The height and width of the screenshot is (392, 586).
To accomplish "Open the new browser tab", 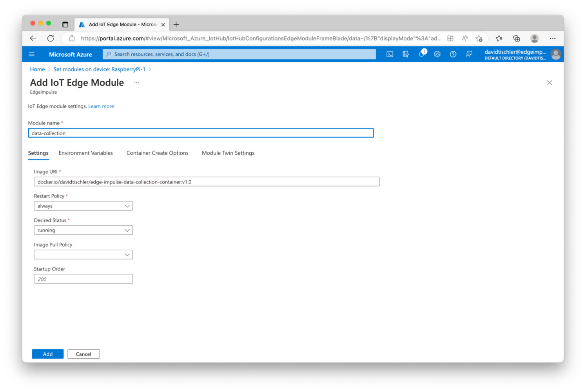I will click(176, 24).
